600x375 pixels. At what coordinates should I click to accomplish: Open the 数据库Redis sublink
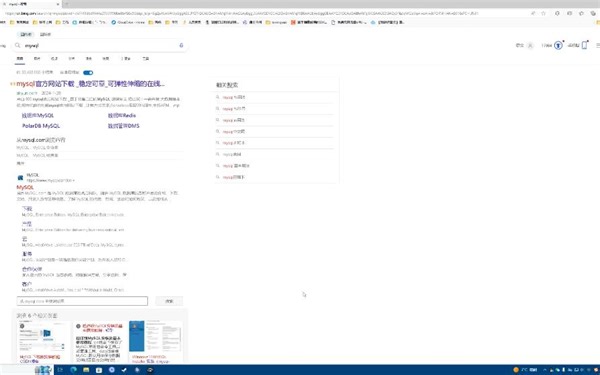pos(122,115)
